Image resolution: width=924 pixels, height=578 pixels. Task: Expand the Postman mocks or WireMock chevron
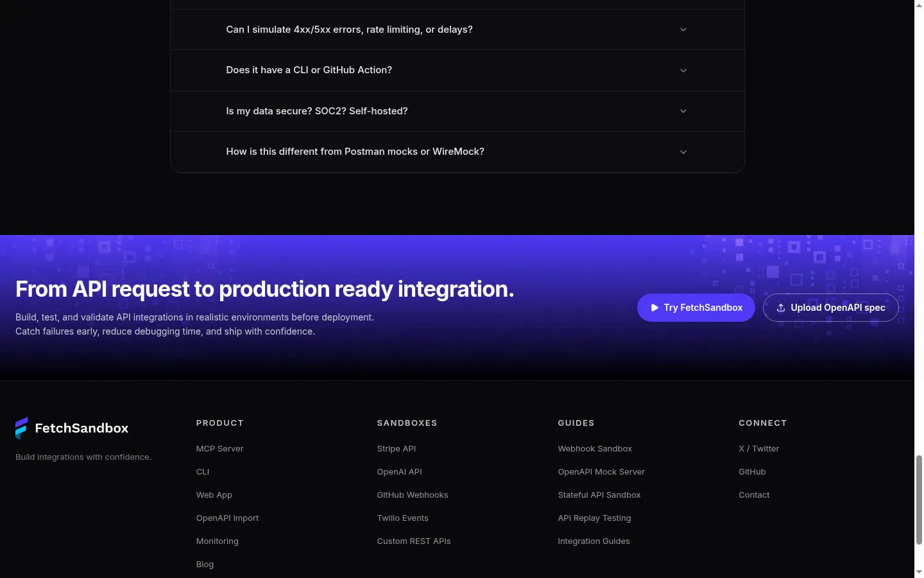click(683, 152)
